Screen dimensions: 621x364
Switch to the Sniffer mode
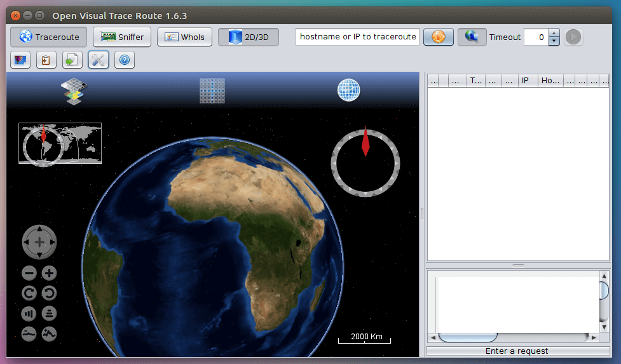(122, 37)
